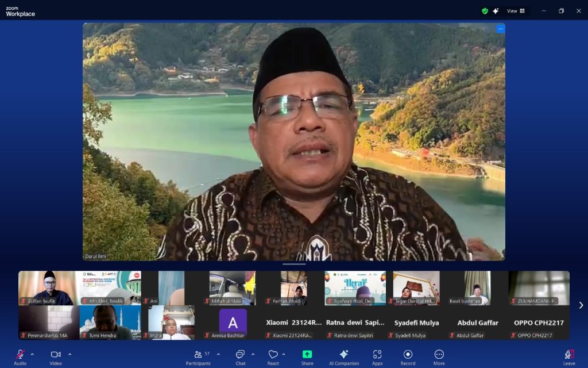Toggle meeting recording with the Record button
The height and width of the screenshot is (368, 588).
[408, 355]
